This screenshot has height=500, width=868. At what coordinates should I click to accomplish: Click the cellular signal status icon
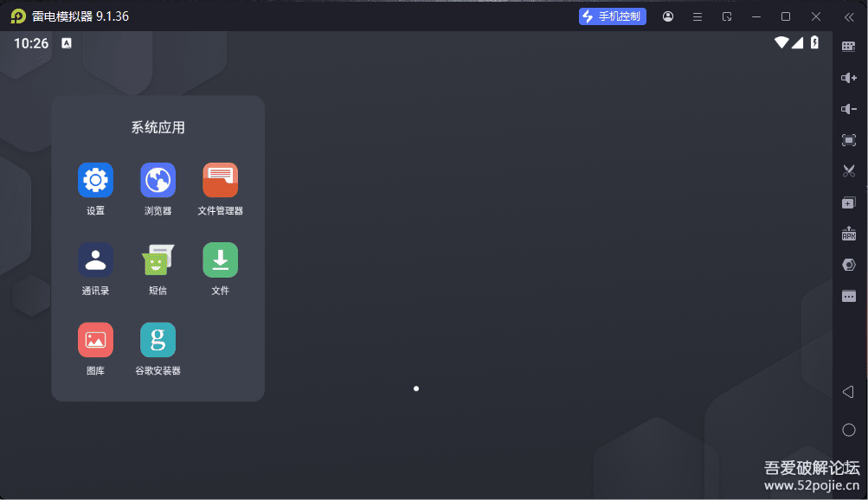pos(797,42)
